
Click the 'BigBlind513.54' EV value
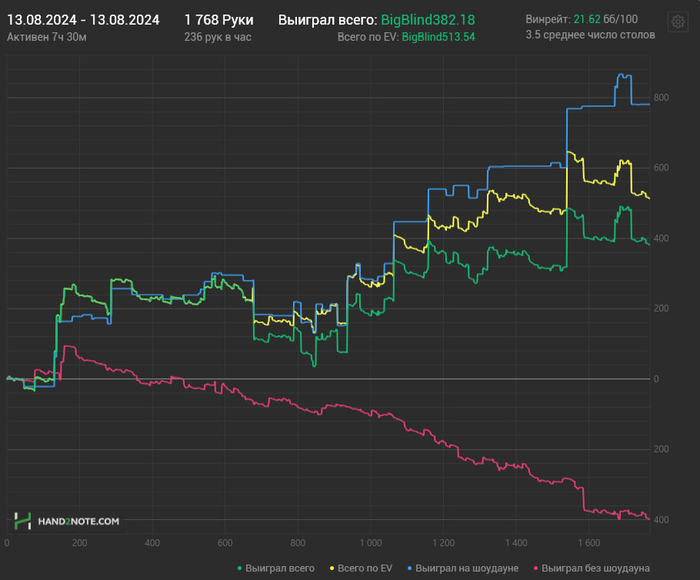coord(438,37)
